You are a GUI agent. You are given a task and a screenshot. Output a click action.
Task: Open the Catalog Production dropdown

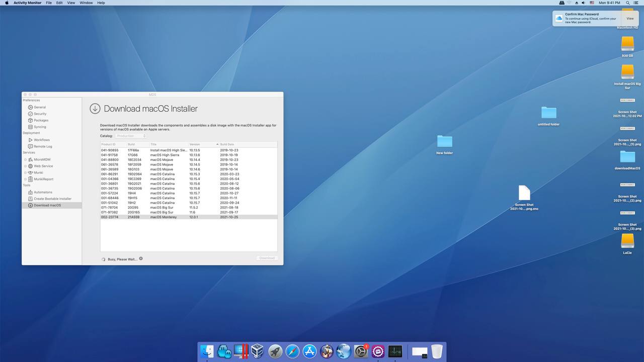[x=131, y=136]
